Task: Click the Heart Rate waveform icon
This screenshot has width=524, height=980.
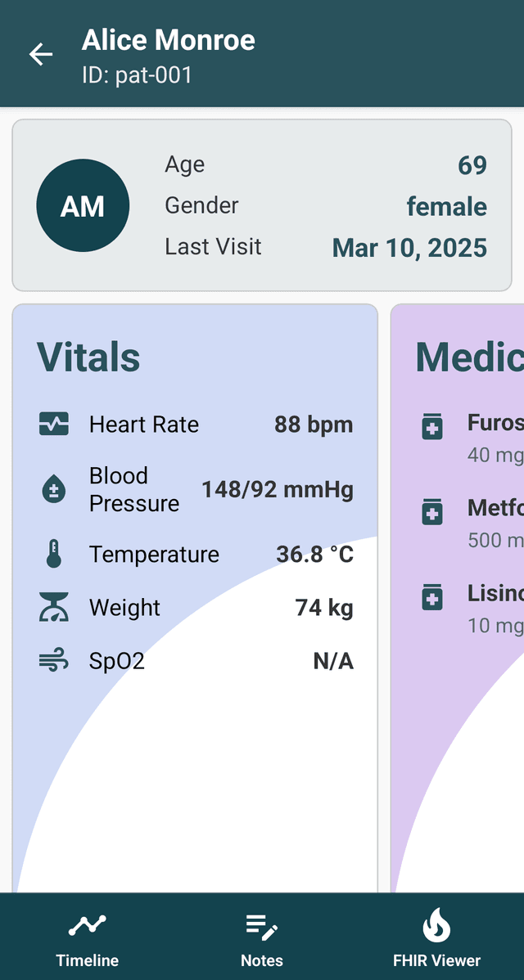Action: [53, 424]
